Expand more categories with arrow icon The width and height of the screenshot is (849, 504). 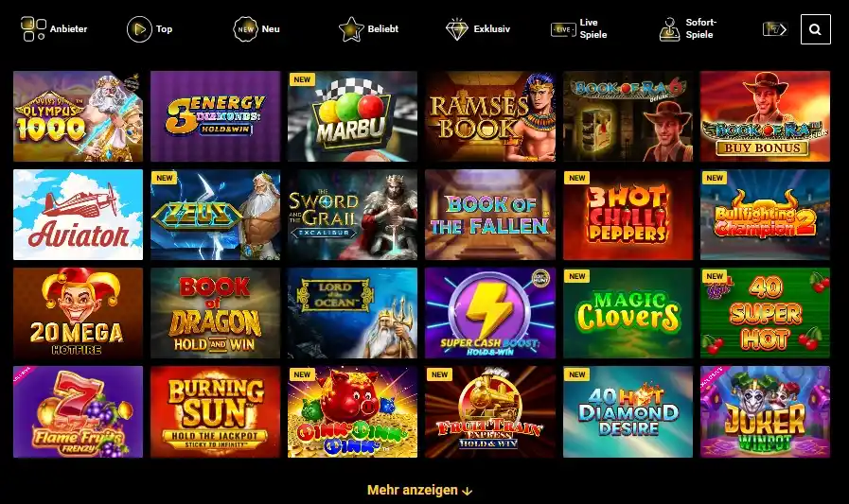click(x=775, y=29)
